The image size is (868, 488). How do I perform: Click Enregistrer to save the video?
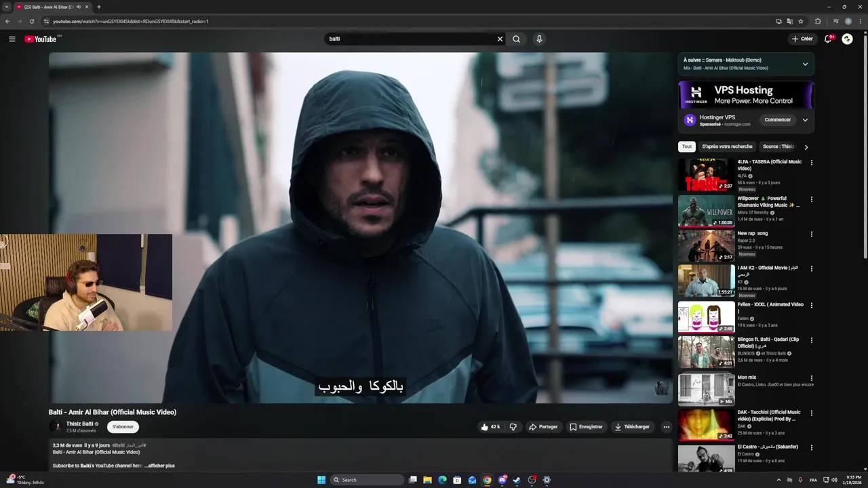click(x=586, y=427)
